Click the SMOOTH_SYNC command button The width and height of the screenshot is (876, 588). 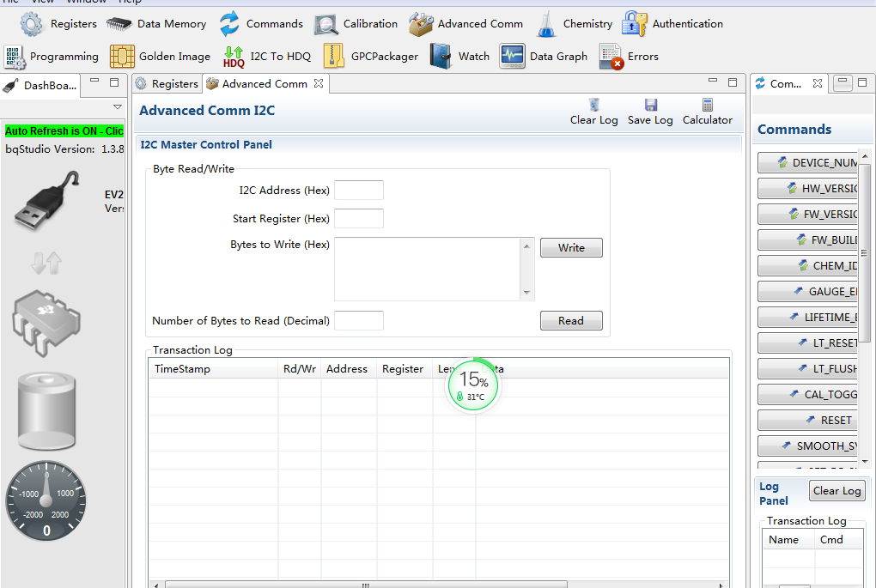[x=808, y=446]
